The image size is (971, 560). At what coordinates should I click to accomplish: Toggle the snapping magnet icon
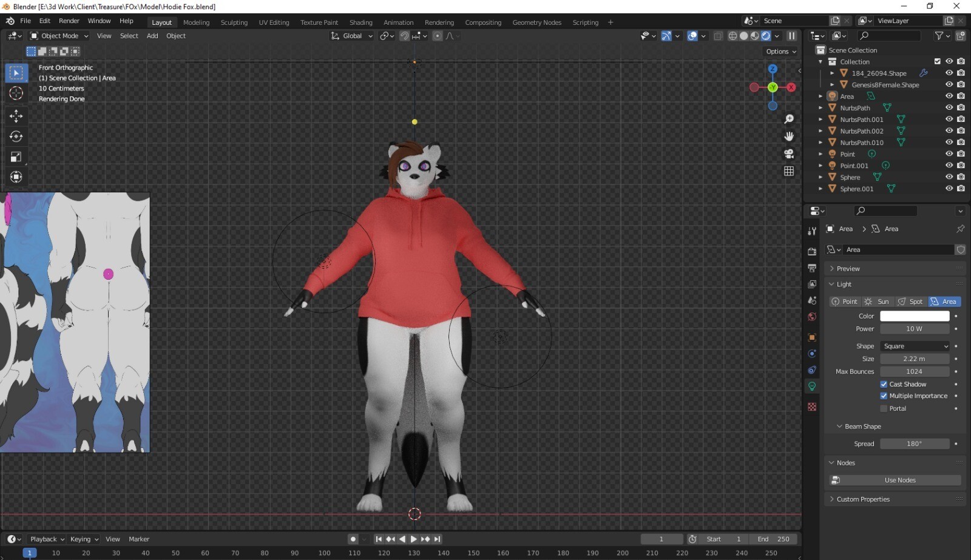[404, 36]
